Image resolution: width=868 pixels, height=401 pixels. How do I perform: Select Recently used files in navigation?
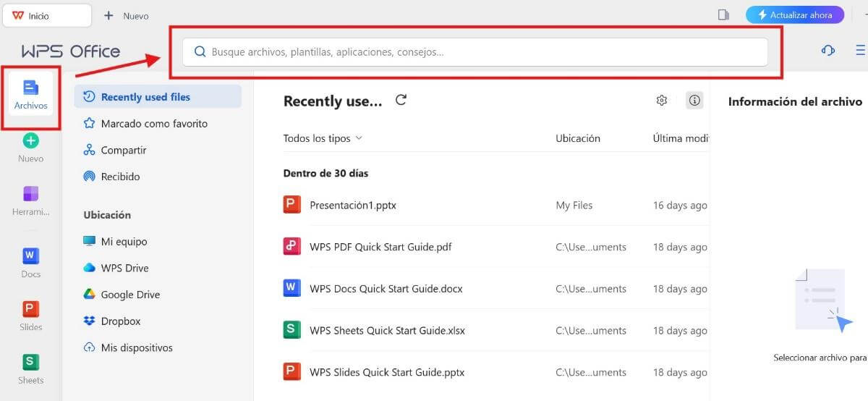click(158, 97)
